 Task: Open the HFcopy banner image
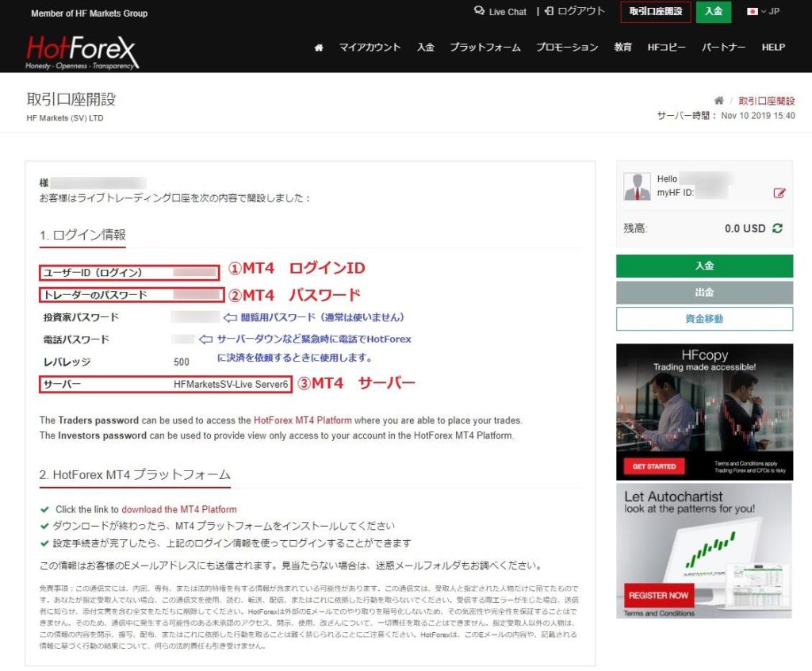[704, 412]
